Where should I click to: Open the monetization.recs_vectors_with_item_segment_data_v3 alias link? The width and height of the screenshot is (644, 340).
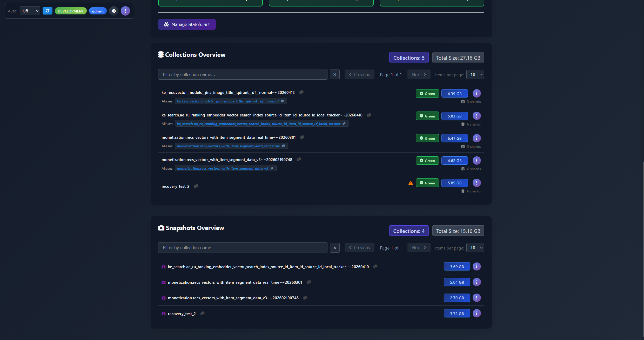pyautogui.click(x=222, y=168)
